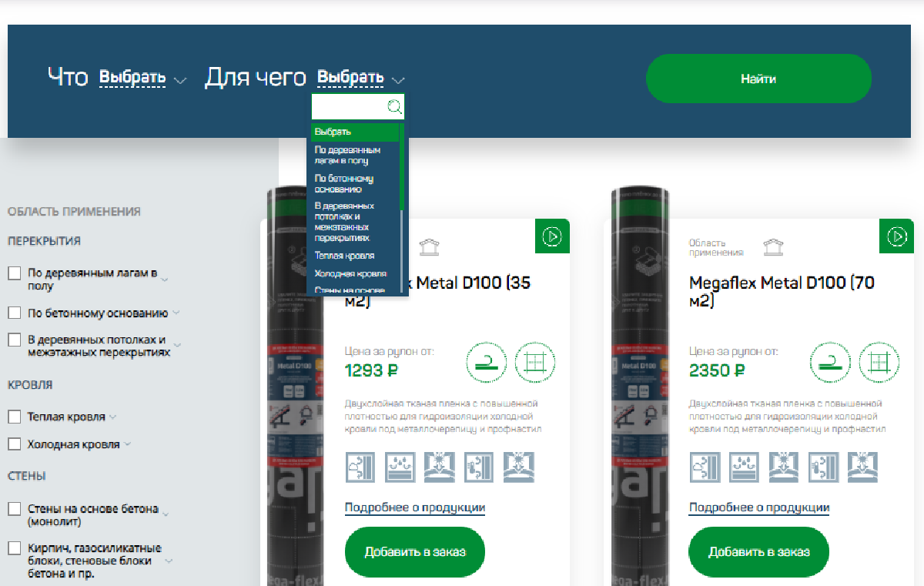
Task: Expand chevron beside sidebar 'Теплая кровля'
Action: [112, 417]
